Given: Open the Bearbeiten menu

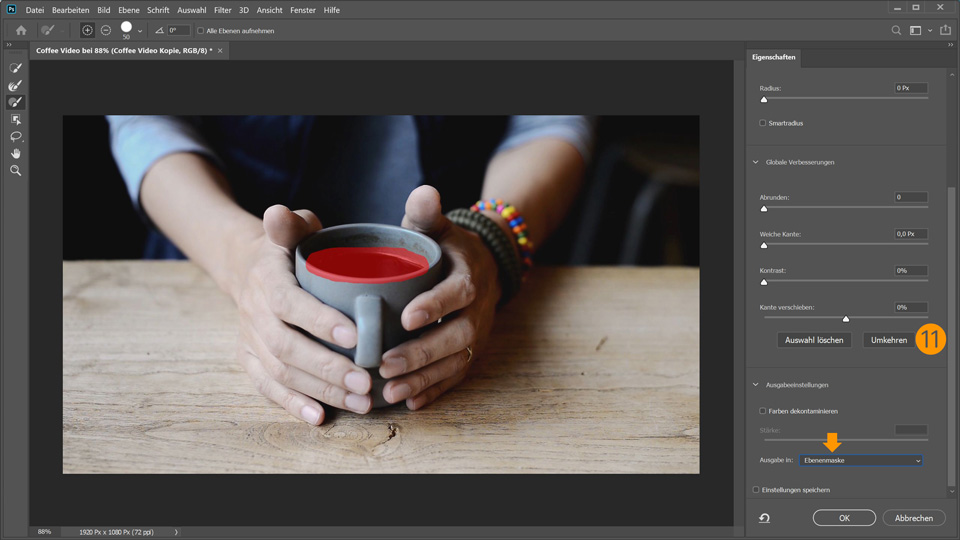Looking at the screenshot, I should click(70, 10).
